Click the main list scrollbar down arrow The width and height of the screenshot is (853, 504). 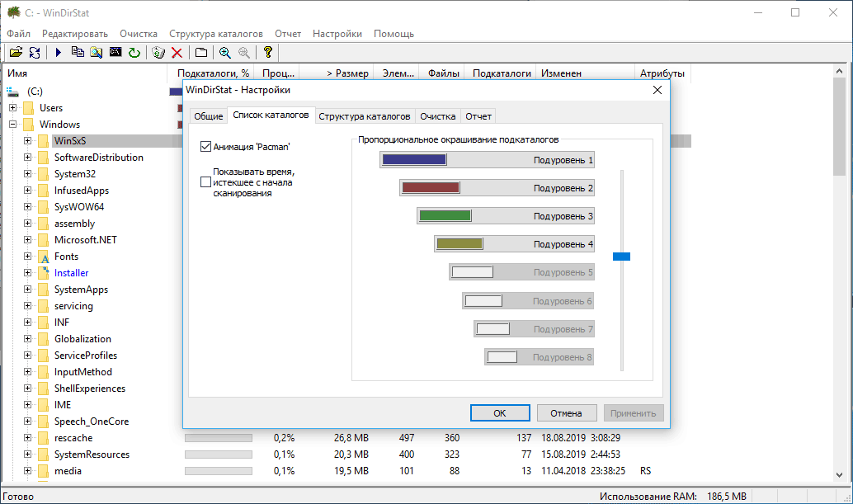pyautogui.click(x=840, y=474)
